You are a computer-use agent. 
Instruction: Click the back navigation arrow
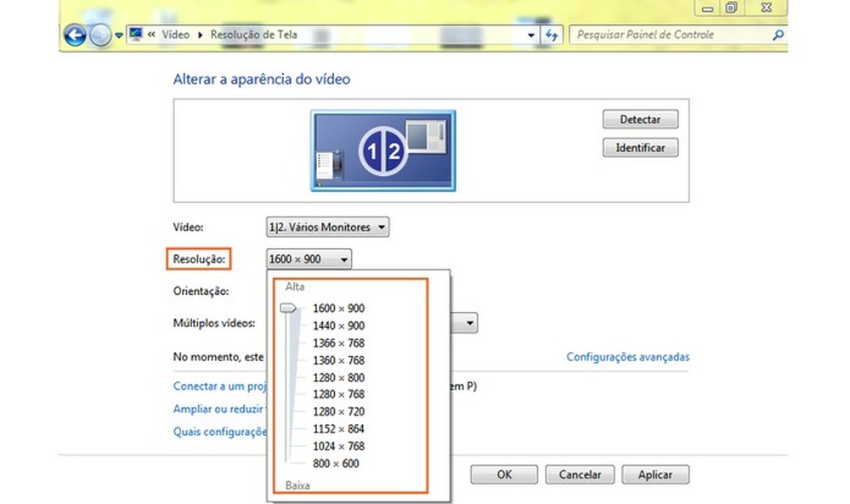pyautogui.click(x=75, y=34)
